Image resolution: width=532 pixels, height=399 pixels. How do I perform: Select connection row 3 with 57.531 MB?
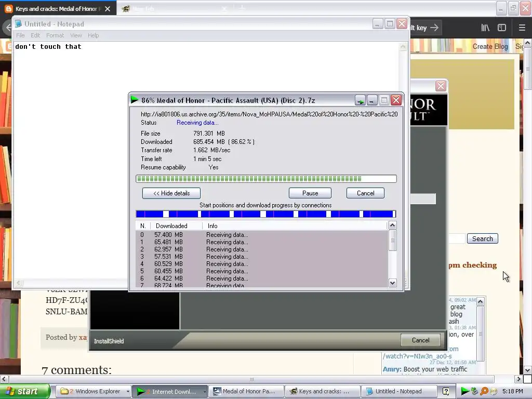[262, 257]
